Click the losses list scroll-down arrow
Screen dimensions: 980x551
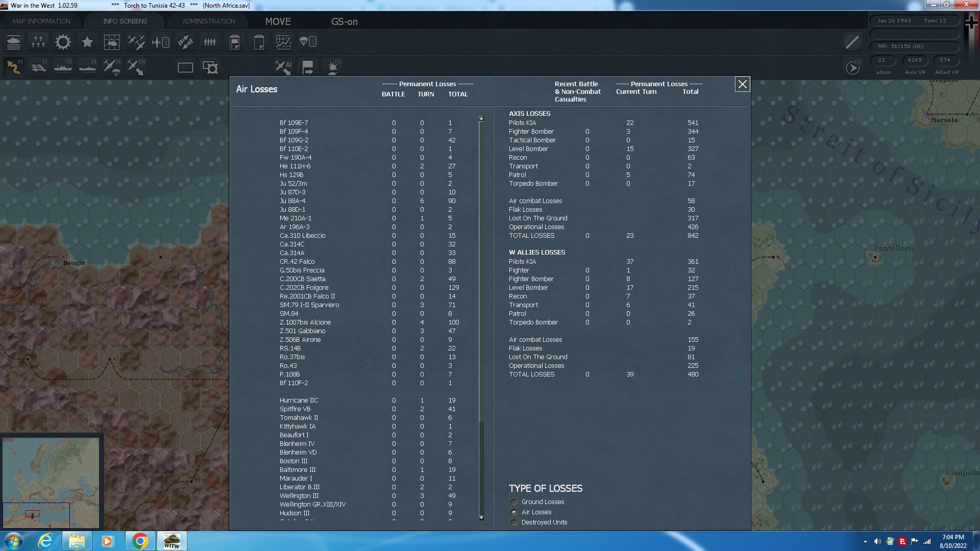point(481,518)
